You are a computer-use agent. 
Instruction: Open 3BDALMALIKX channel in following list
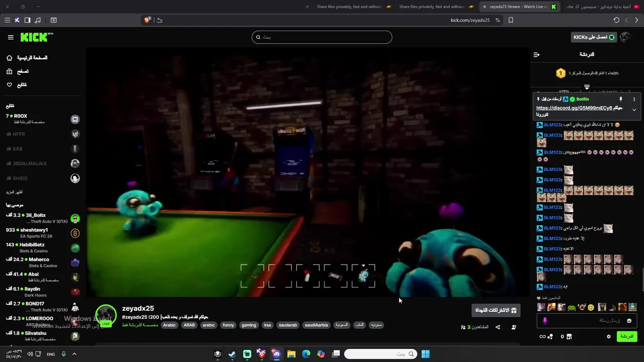(43, 163)
